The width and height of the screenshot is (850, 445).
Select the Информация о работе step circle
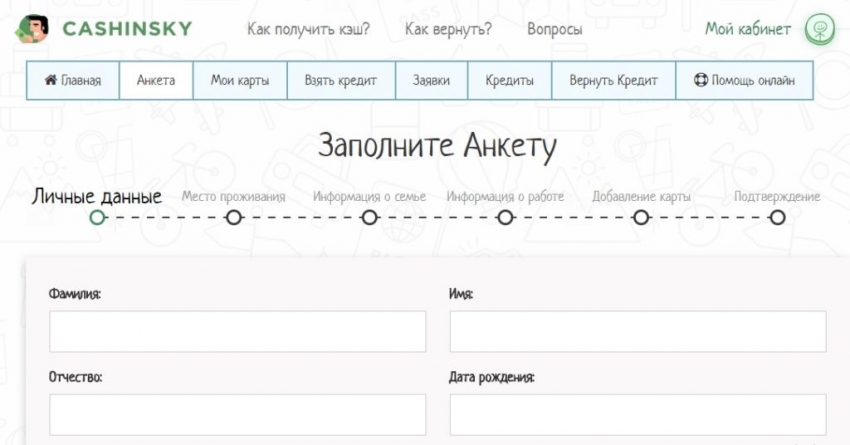(x=505, y=217)
